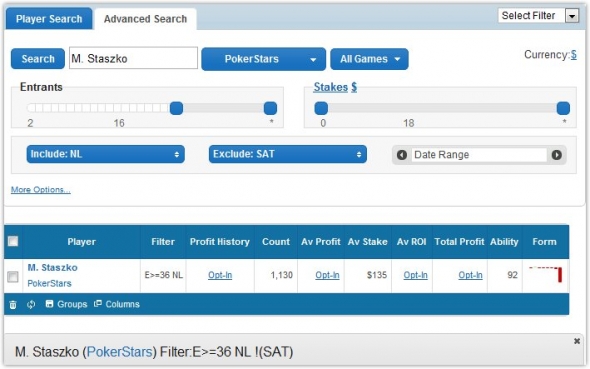
Task: Switch to the Player Search tab
Action: [49, 19]
